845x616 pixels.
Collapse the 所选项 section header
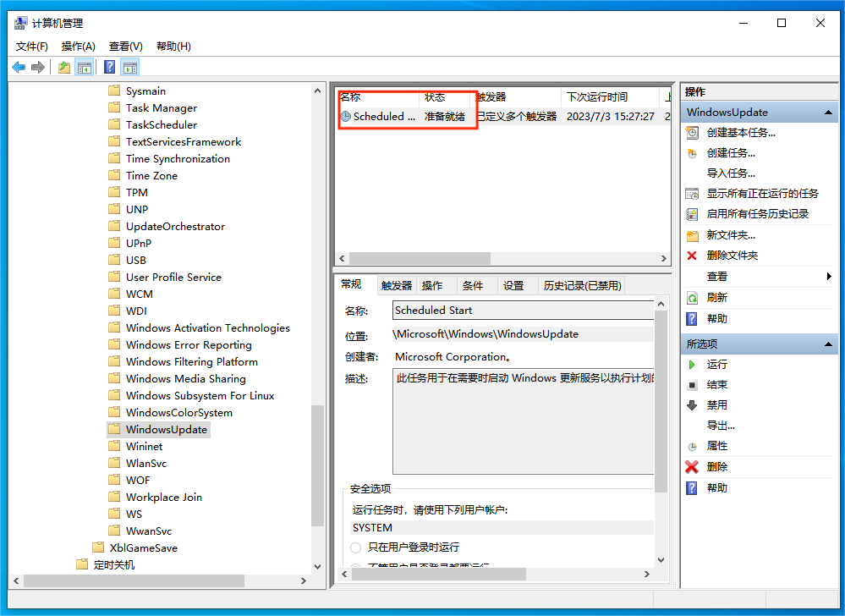point(830,344)
